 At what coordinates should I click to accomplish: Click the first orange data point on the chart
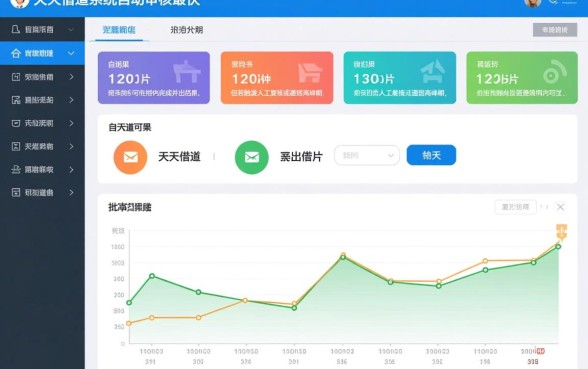tap(129, 323)
